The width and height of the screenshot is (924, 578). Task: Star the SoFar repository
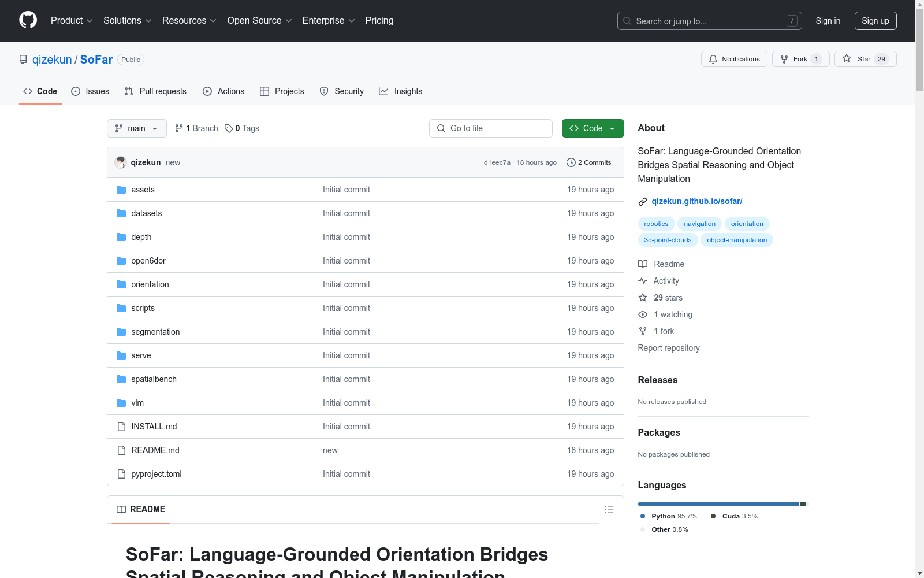865,59
